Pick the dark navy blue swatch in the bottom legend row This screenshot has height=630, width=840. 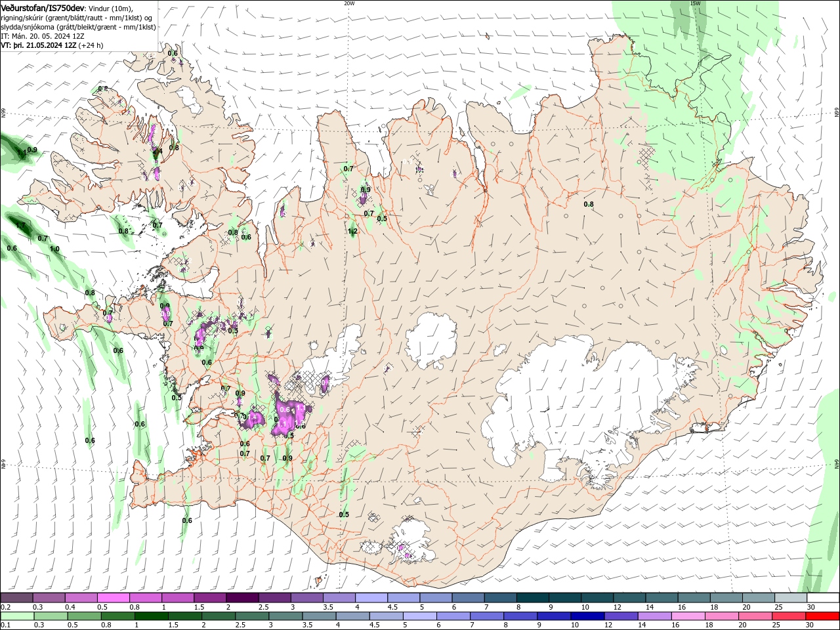coord(587,616)
